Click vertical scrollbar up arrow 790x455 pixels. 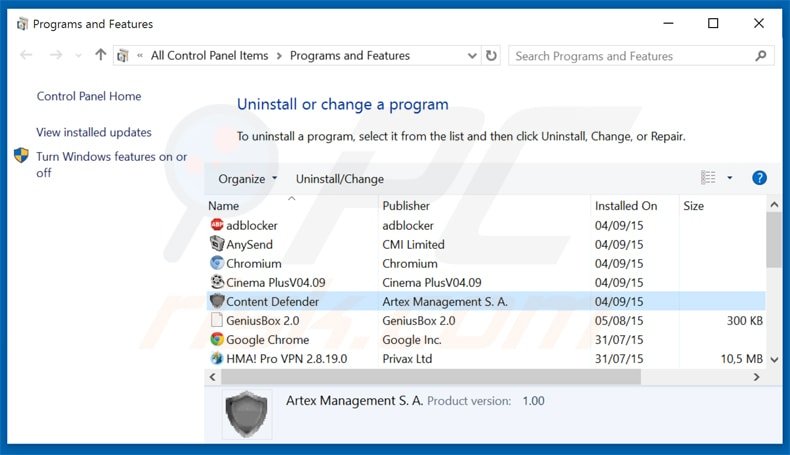tap(774, 205)
